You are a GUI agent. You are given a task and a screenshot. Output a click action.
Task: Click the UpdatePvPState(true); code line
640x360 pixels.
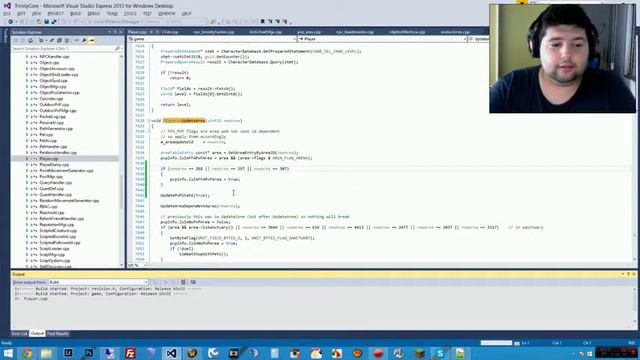click(185, 196)
